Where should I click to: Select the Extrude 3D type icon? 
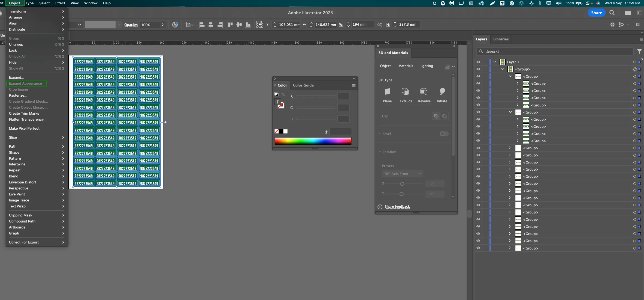click(405, 92)
